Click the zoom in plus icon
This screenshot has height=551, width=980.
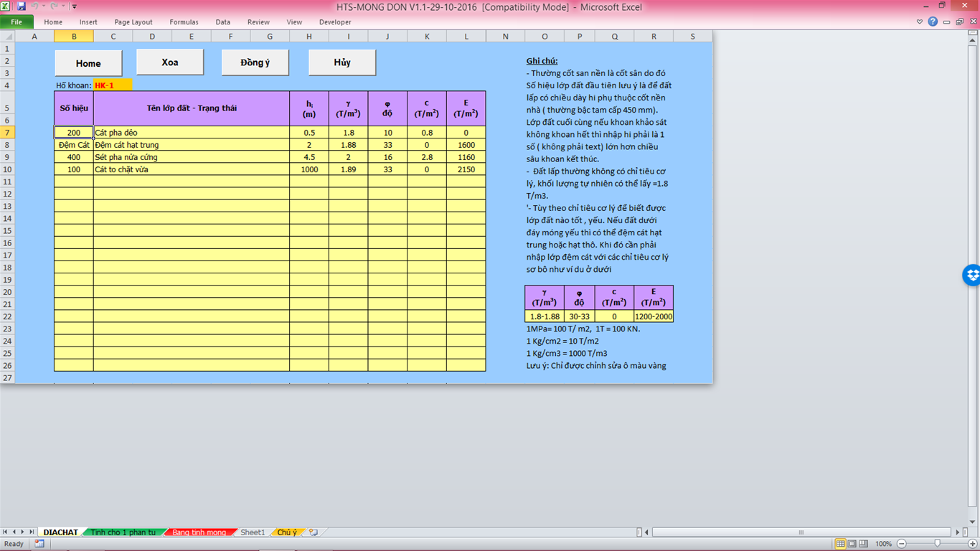click(971, 544)
